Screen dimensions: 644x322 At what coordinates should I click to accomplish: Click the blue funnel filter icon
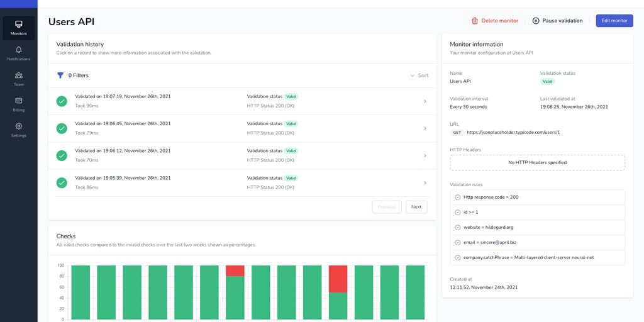[60, 75]
